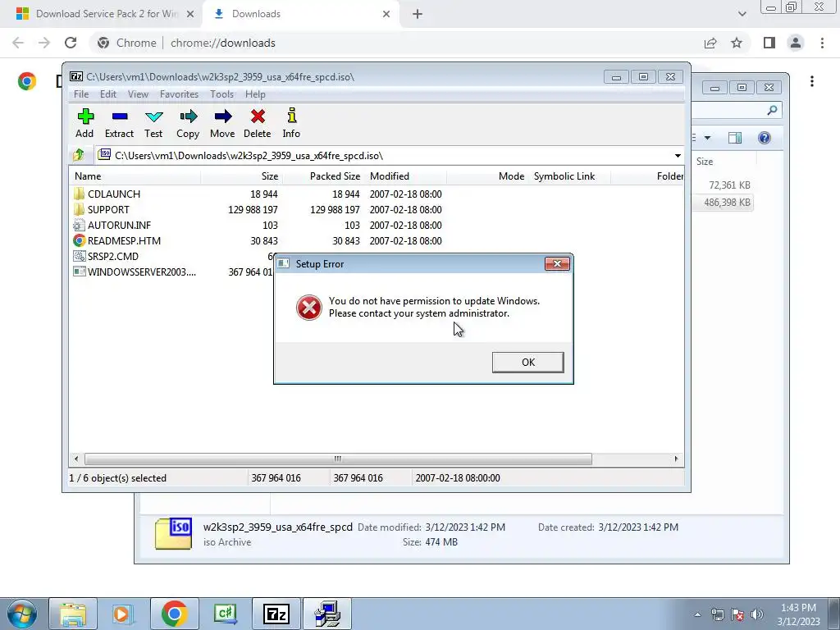Click OK in the Setup Error dialog
Image resolution: width=840 pixels, height=630 pixels.
pos(527,362)
